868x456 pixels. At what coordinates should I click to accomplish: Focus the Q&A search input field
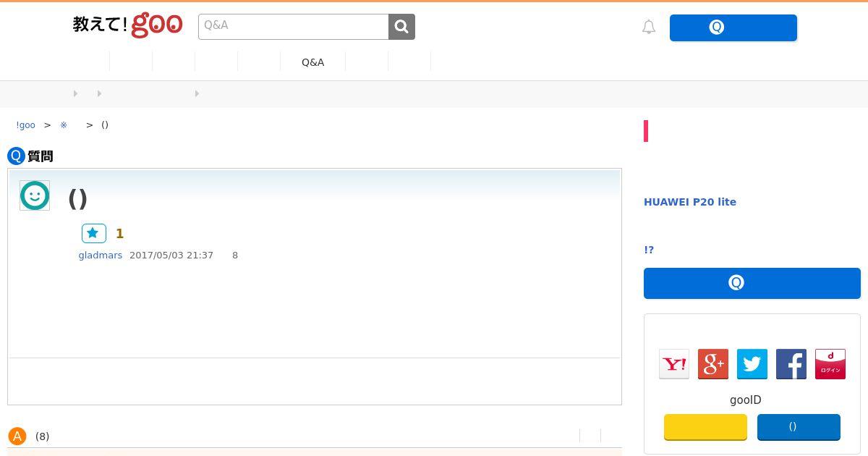pyautogui.click(x=294, y=27)
